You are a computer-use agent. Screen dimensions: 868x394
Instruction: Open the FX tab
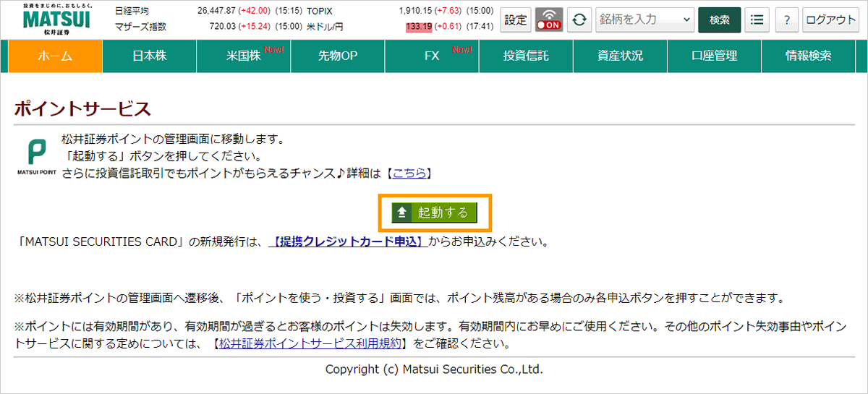(x=432, y=56)
